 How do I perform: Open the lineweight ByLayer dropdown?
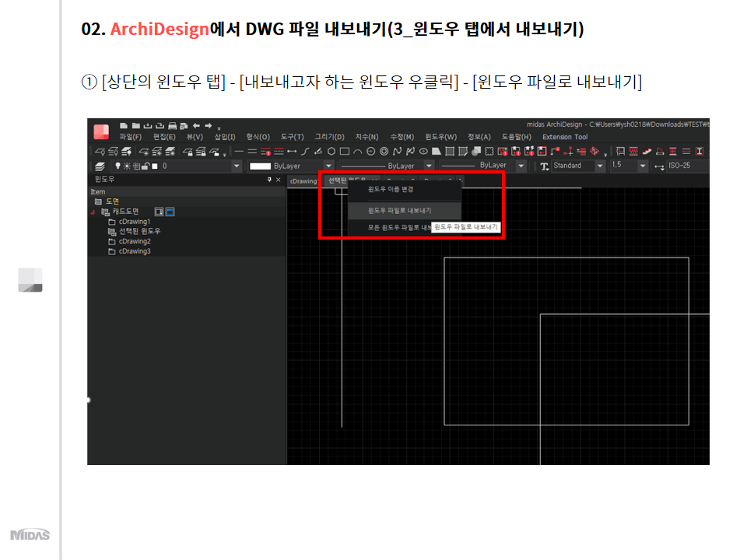[x=521, y=166]
